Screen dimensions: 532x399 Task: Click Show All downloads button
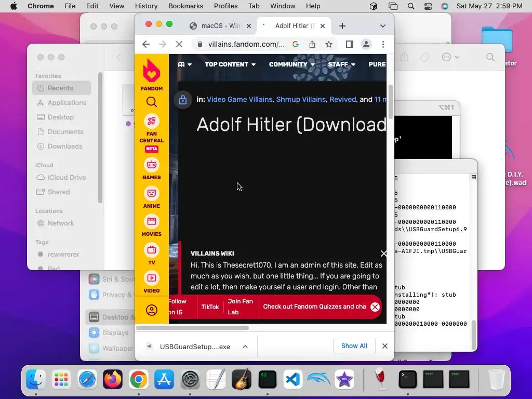click(x=354, y=345)
